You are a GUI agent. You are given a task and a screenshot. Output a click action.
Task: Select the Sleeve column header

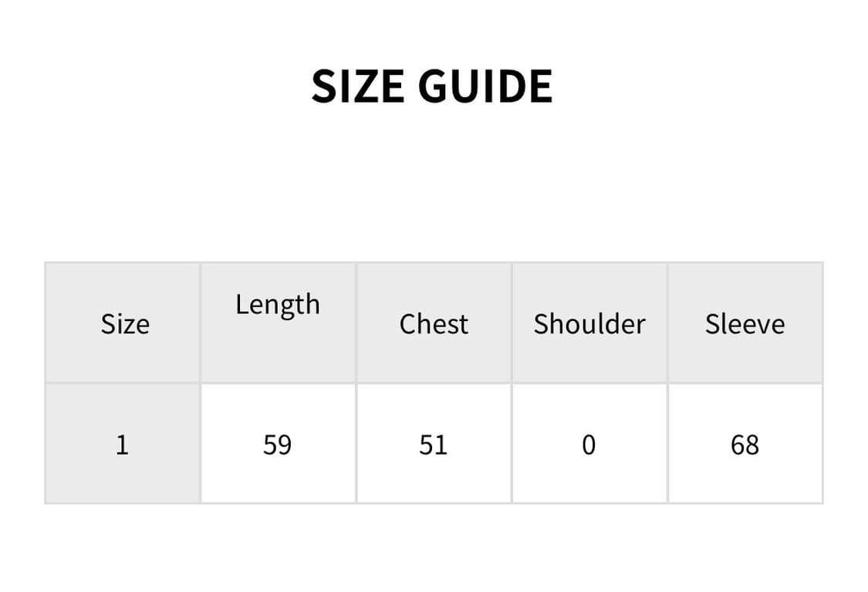coord(745,323)
